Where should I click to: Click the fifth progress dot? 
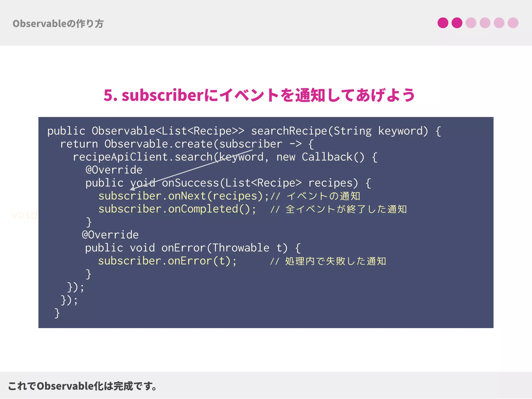click(499, 23)
